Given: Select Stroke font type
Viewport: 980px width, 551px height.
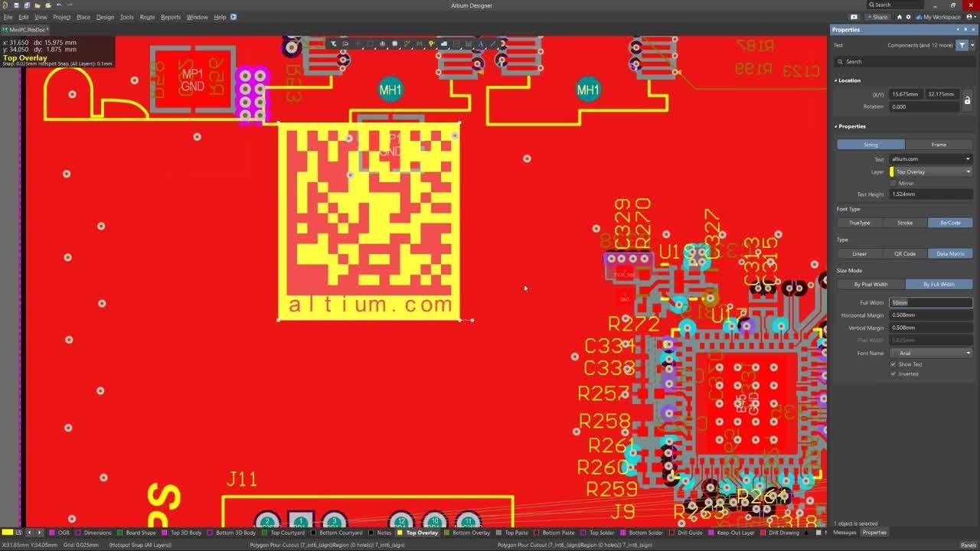Looking at the screenshot, I should 904,223.
